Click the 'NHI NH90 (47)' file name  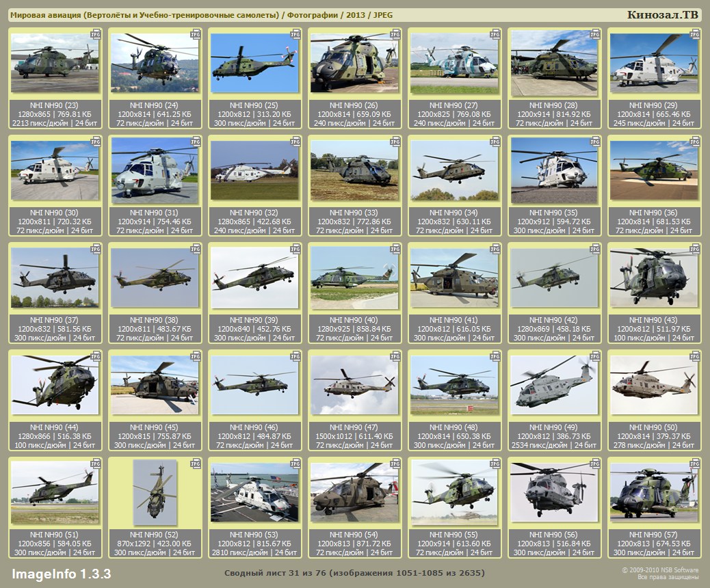tap(354, 427)
